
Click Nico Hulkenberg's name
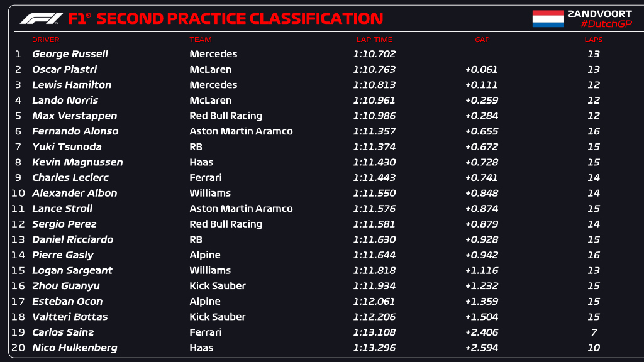pos(74,348)
